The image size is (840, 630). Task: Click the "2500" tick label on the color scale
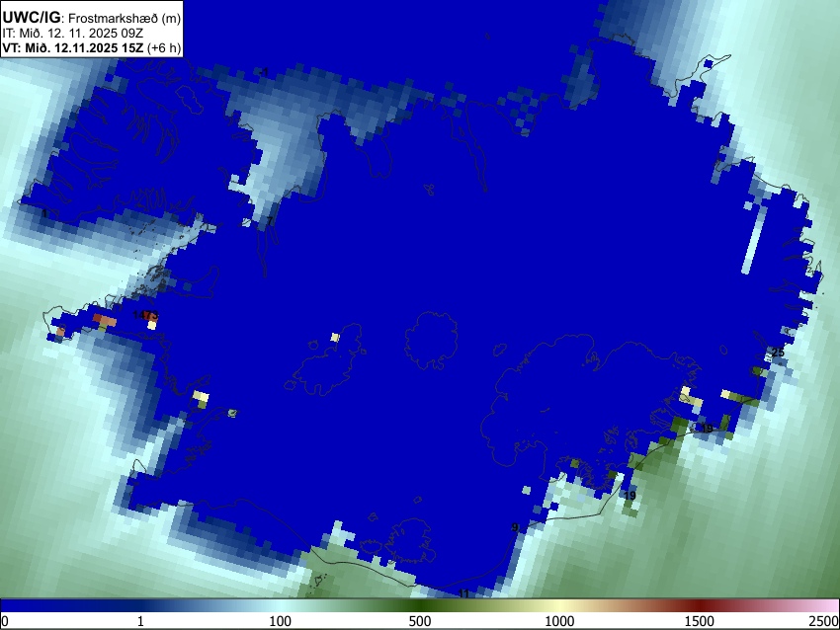tap(825, 621)
